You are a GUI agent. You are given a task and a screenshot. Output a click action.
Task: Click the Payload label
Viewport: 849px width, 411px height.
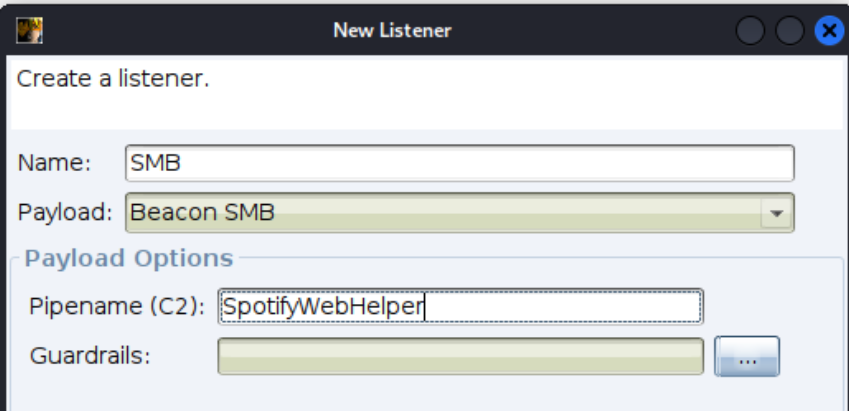[x=66, y=212]
